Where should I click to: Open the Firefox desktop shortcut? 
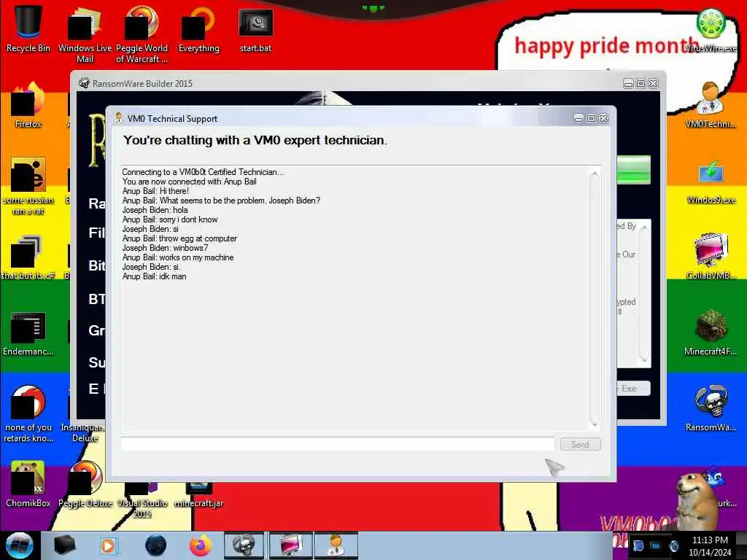[x=28, y=105]
